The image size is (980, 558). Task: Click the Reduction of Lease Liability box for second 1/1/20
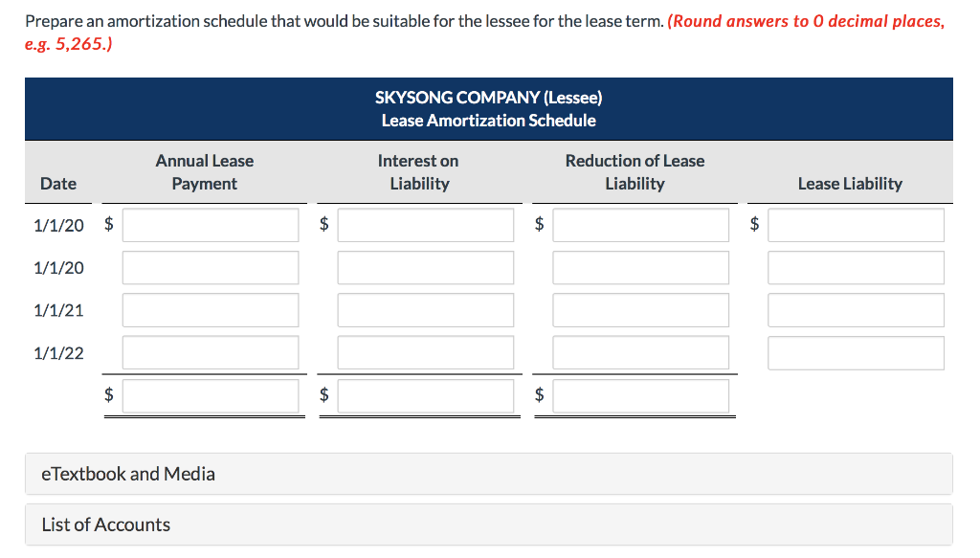639,267
